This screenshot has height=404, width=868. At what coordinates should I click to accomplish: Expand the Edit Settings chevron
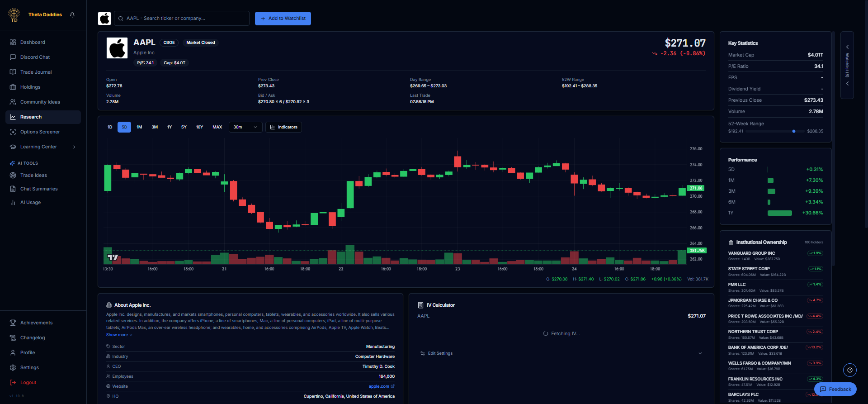(700, 354)
